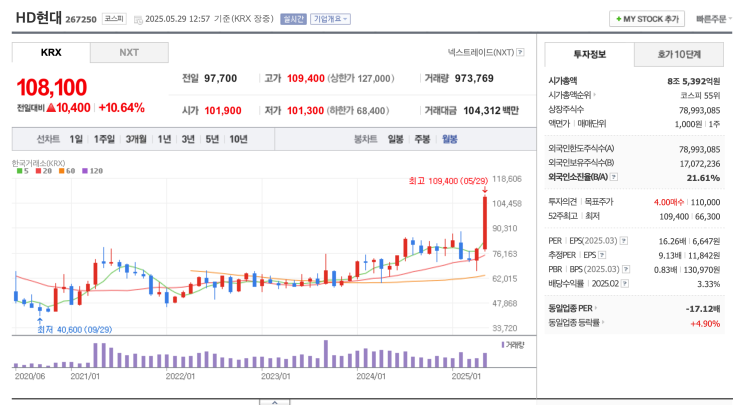Click the +10.64% change percentage

click(x=121, y=108)
